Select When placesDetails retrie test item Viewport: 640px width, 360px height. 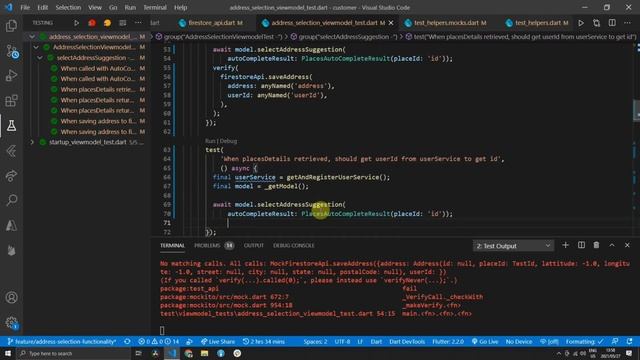coord(97,89)
